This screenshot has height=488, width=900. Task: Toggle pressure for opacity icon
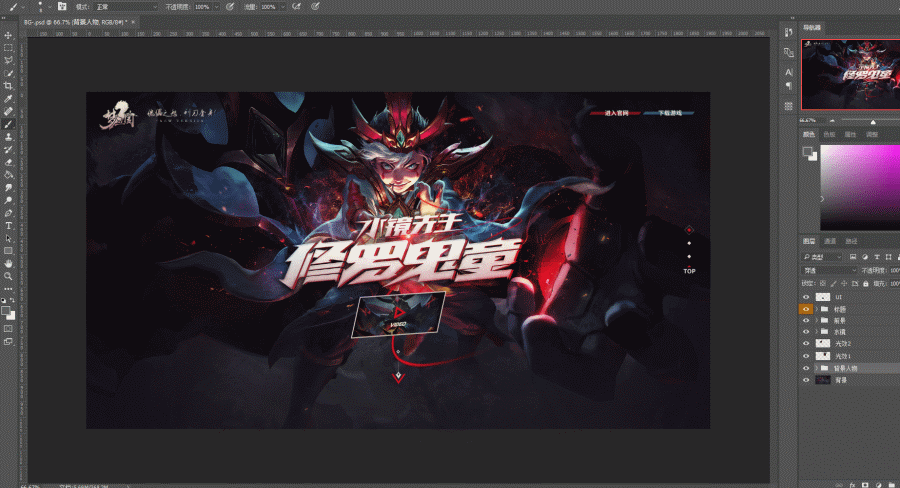click(x=230, y=6)
